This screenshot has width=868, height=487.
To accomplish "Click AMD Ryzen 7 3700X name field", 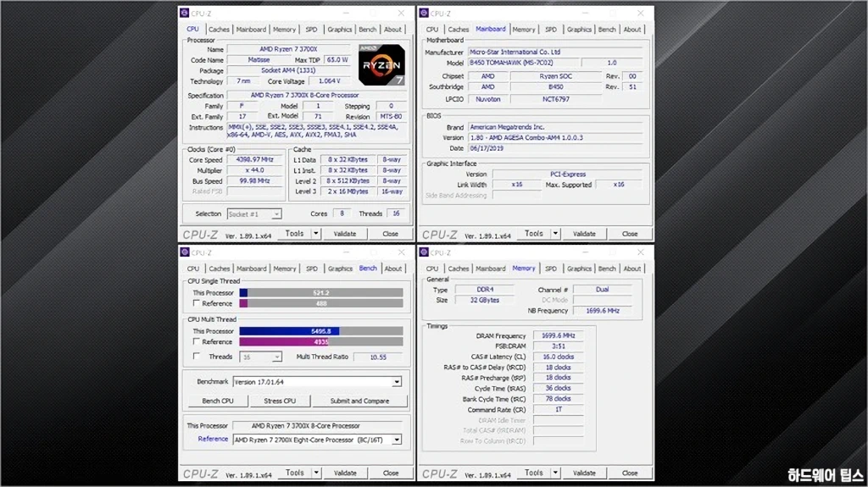I will [x=288, y=49].
